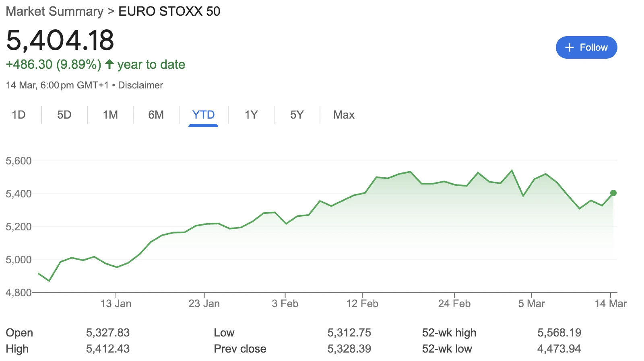Click the EURO STOXX 50 title
This screenshot has width=644, height=361.
[x=169, y=11]
